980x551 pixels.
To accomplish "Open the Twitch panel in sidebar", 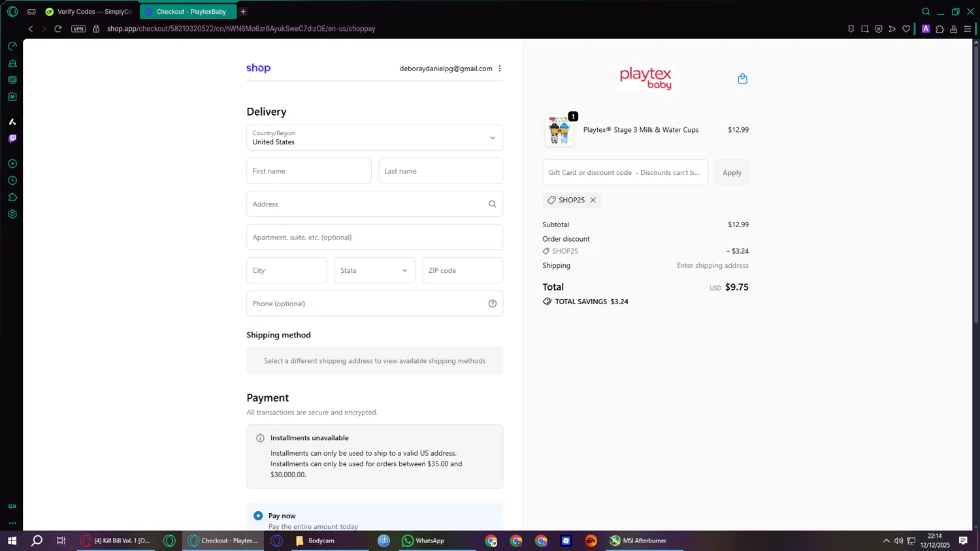I will [x=12, y=138].
